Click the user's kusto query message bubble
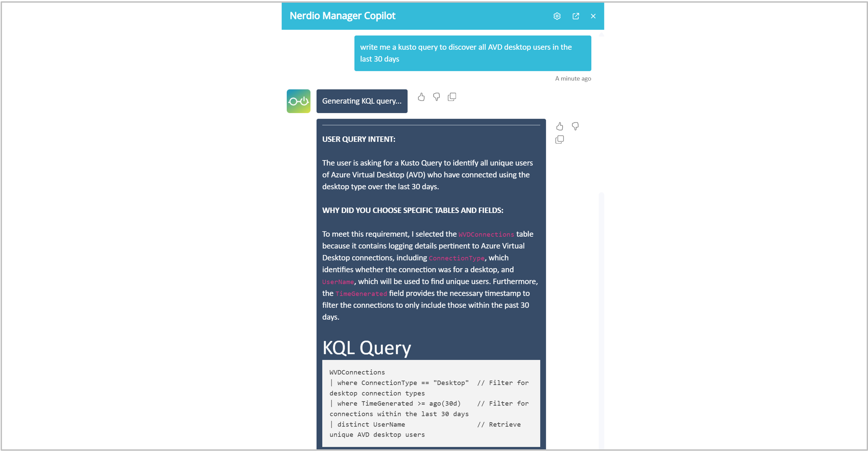 pyautogui.click(x=472, y=53)
